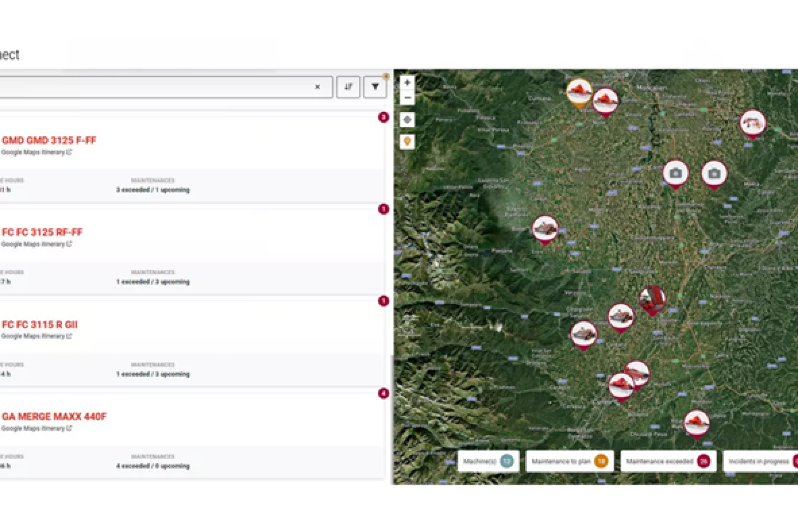
Task: Zoom out on the map
Action: (x=407, y=98)
